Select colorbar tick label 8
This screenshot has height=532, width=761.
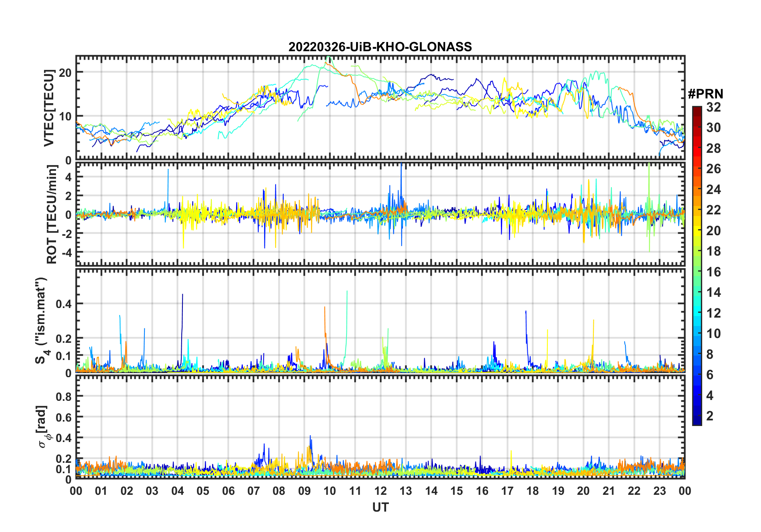pyautogui.click(x=710, y=354)
